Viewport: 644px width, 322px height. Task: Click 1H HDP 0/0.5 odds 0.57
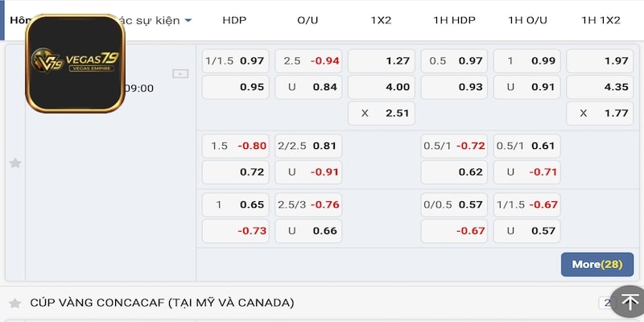click(x=454, y=204)
